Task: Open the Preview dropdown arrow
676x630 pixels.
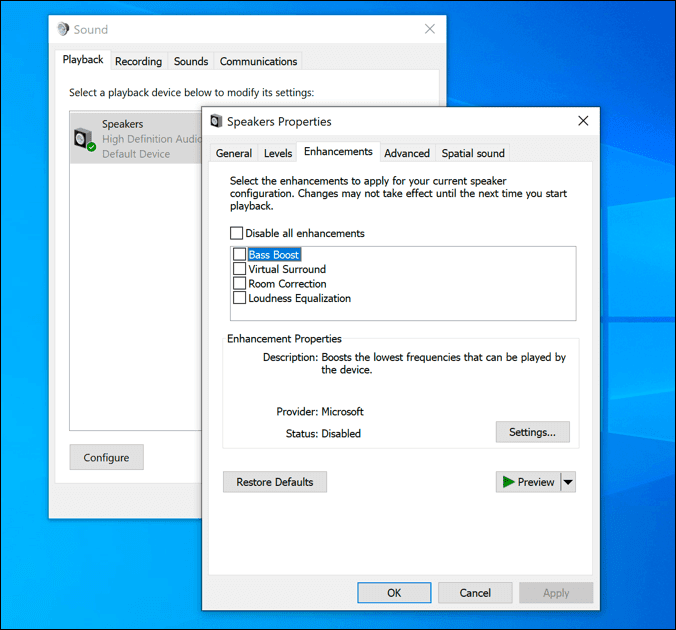Action: point(568,482)
